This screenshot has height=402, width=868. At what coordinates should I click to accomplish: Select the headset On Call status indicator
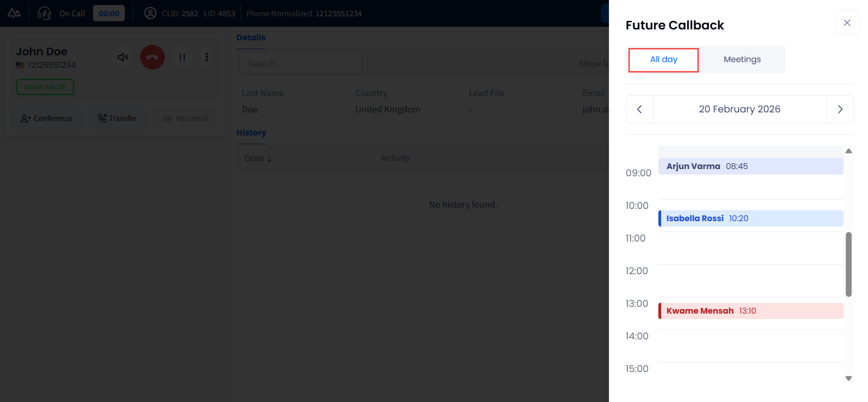pyautogui.click(x=44, y=13)
